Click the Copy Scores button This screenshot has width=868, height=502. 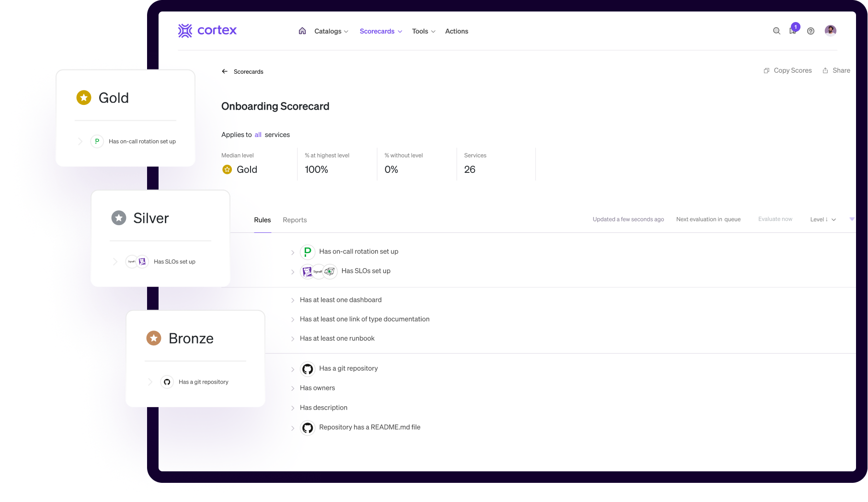788,70
